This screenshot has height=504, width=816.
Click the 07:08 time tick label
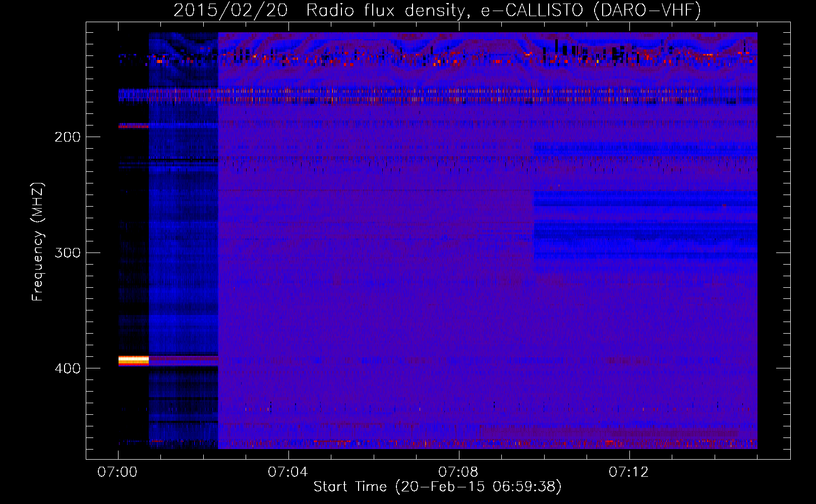(x=458, y=472)
